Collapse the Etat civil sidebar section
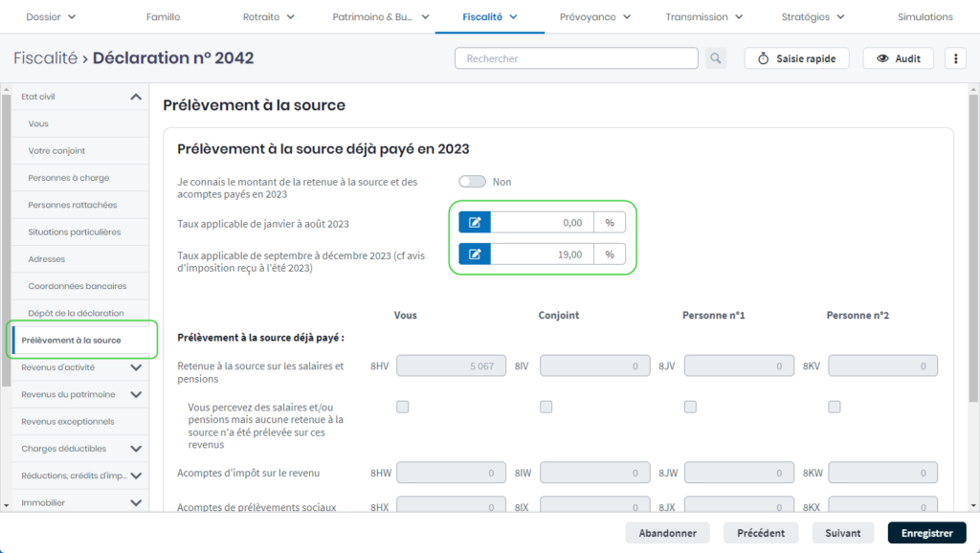This screenshot has width=980, height=553. click(x=136, y=97)
